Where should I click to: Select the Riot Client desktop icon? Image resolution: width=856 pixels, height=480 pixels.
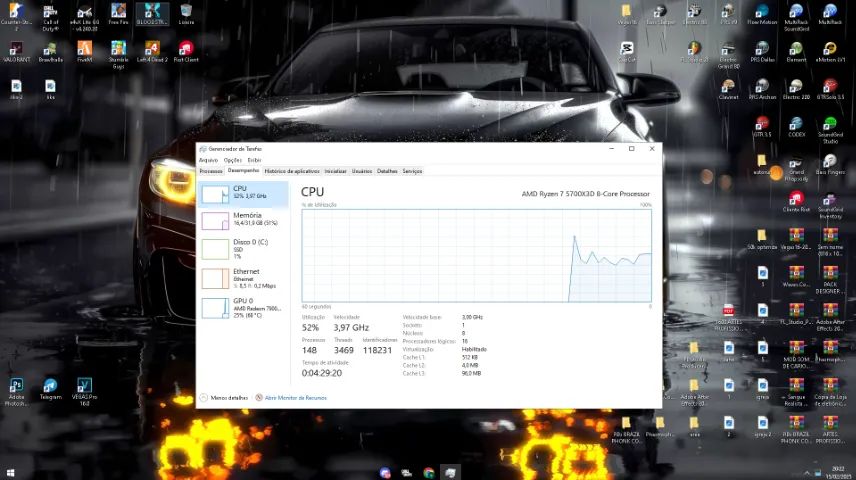tap(186, 52)
